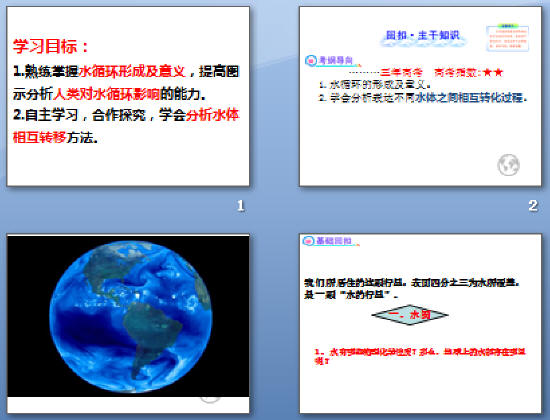Image resolution: width=550 pixels, height=420 pixels.
Task: Click the pink circle icon beside 基础回扣
Action: point(308,241)
